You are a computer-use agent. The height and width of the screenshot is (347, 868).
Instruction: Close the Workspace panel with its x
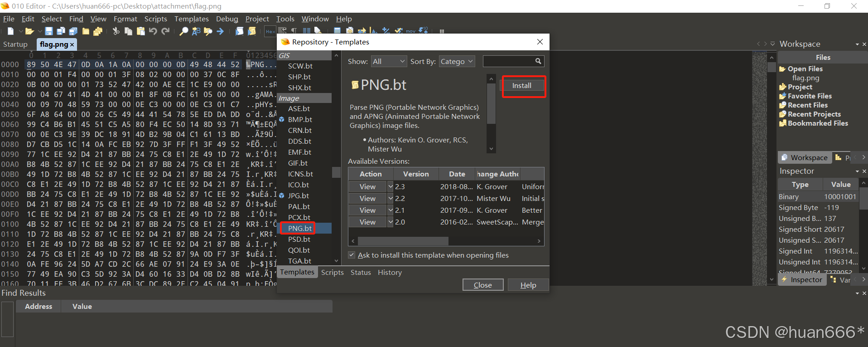click(x=864, y=44)
